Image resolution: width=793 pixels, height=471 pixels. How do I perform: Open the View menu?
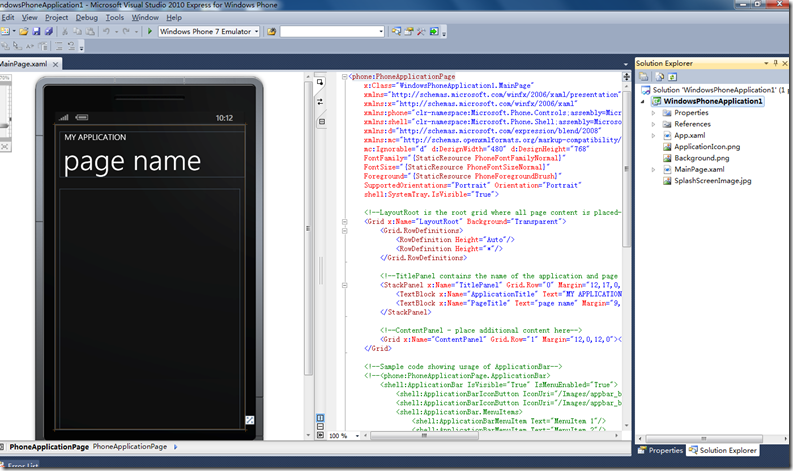point(29,17)
